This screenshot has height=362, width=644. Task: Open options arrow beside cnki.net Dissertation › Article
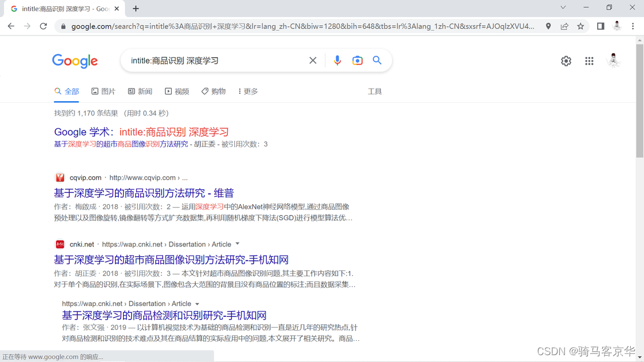click(x=238, y=244)
